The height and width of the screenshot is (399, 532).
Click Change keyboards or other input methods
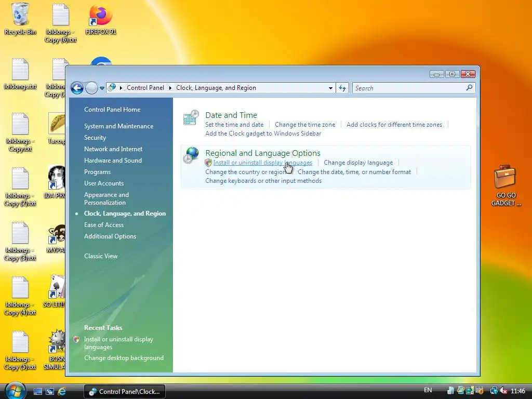263,181
